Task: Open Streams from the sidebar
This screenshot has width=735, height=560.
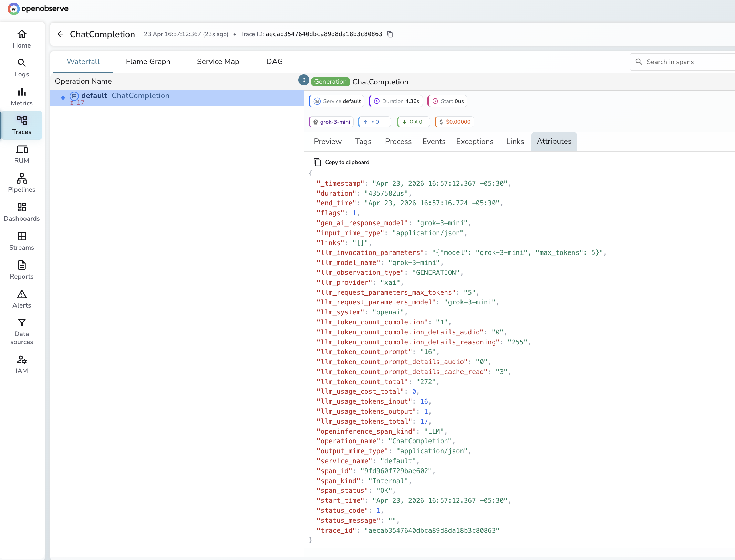Action: (21, 241)
